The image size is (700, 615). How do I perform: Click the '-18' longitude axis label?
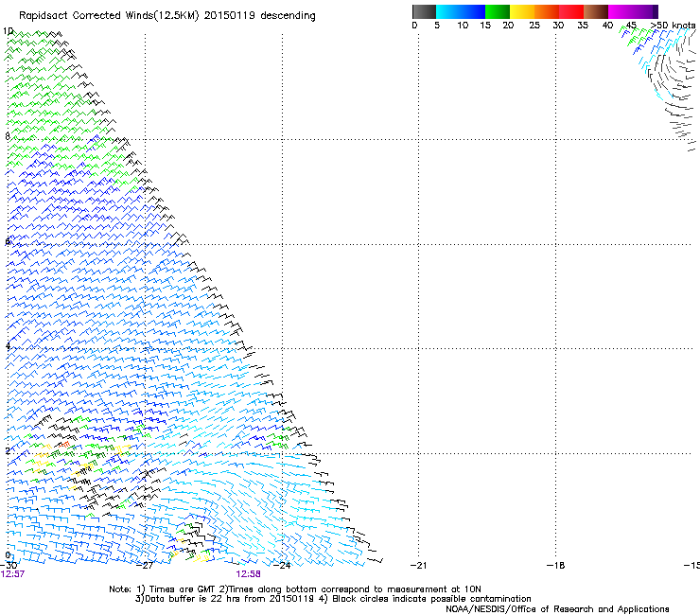pos(555,566)
